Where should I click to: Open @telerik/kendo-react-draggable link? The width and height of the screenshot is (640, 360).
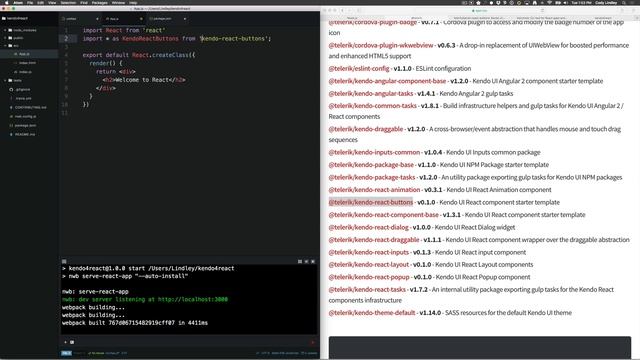coord(374,240)
